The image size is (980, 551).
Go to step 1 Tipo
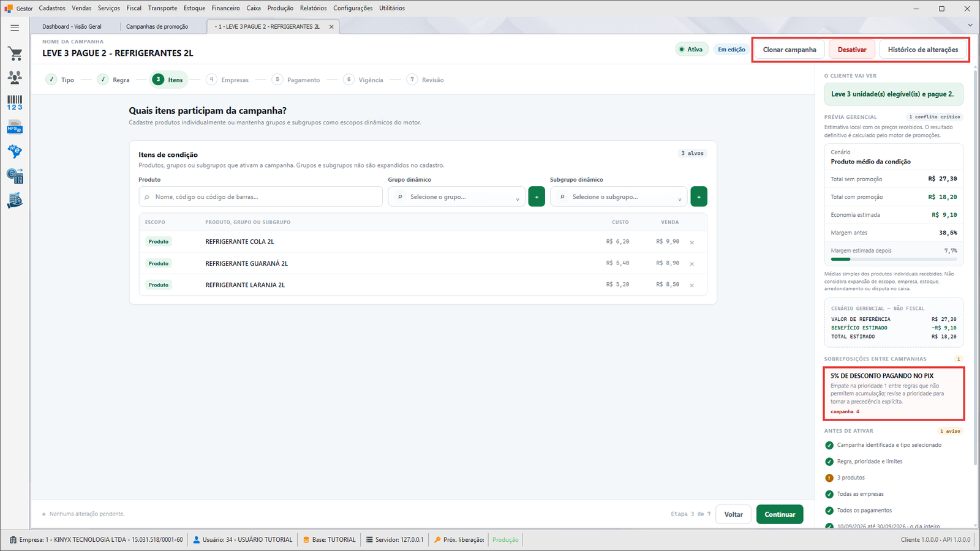tap(60, 80)
